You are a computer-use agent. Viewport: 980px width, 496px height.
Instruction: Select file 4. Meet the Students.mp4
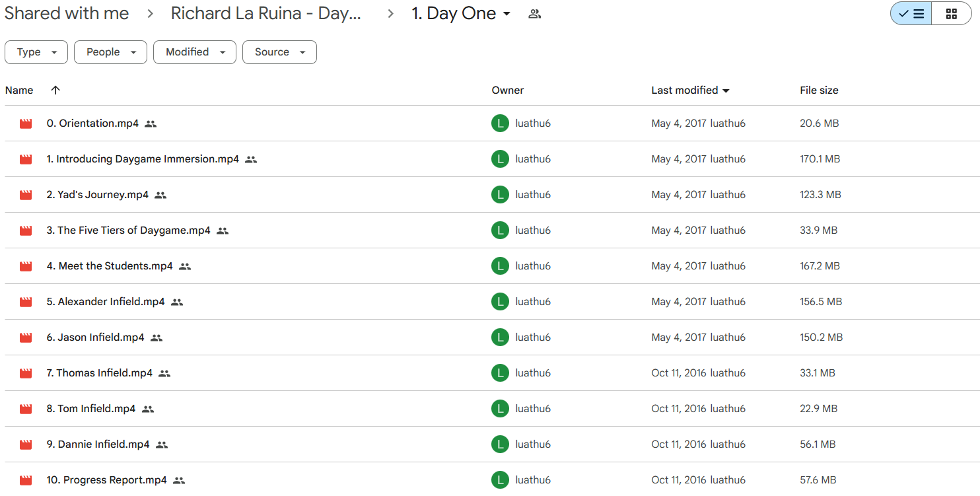110,266
